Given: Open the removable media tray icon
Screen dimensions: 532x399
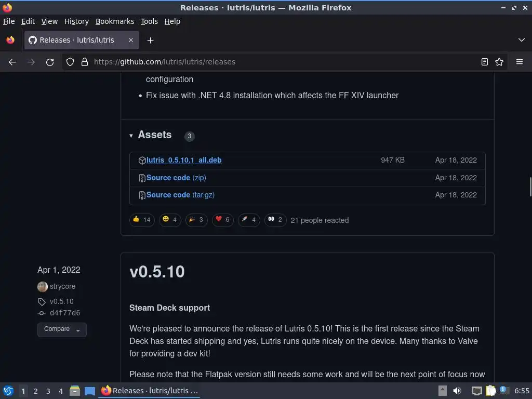Looking at the screenshot, I should click(443, 391).
